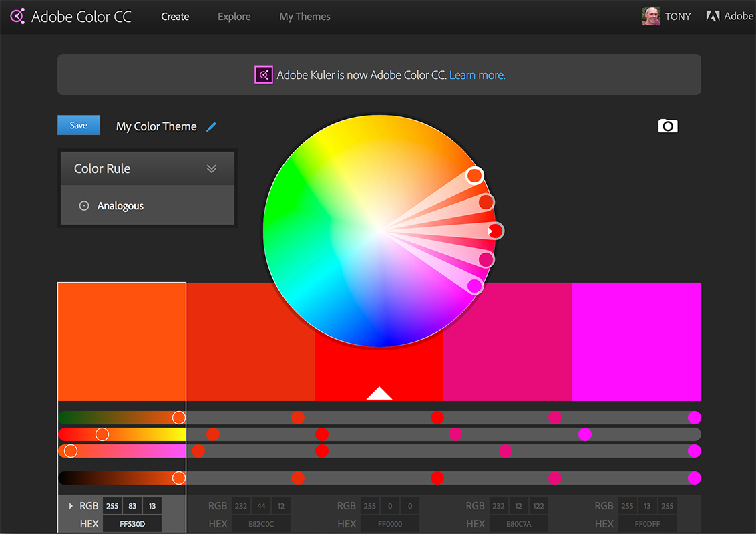This screenshot has width=756, height=534.
Task: Open the My Themes tab
Action: (305, 17)
